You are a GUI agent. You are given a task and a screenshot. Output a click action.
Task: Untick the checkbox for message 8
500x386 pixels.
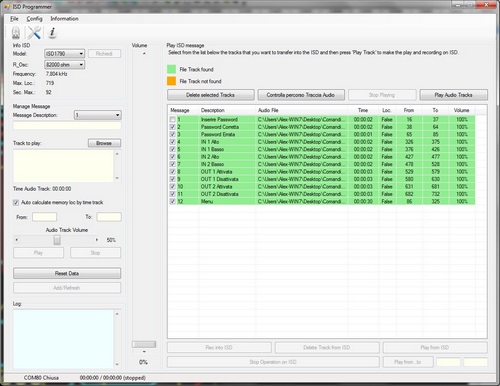[172, 172]
